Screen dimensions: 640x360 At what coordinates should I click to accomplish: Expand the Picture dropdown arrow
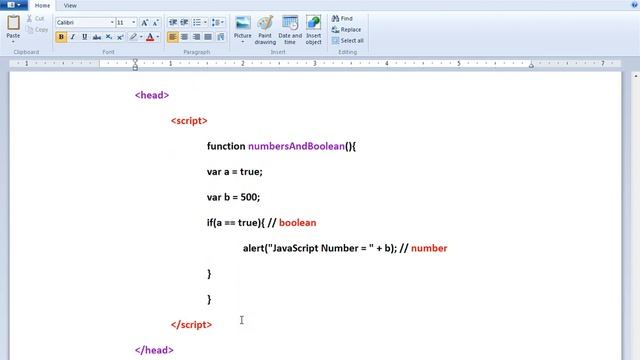(243, 42)
